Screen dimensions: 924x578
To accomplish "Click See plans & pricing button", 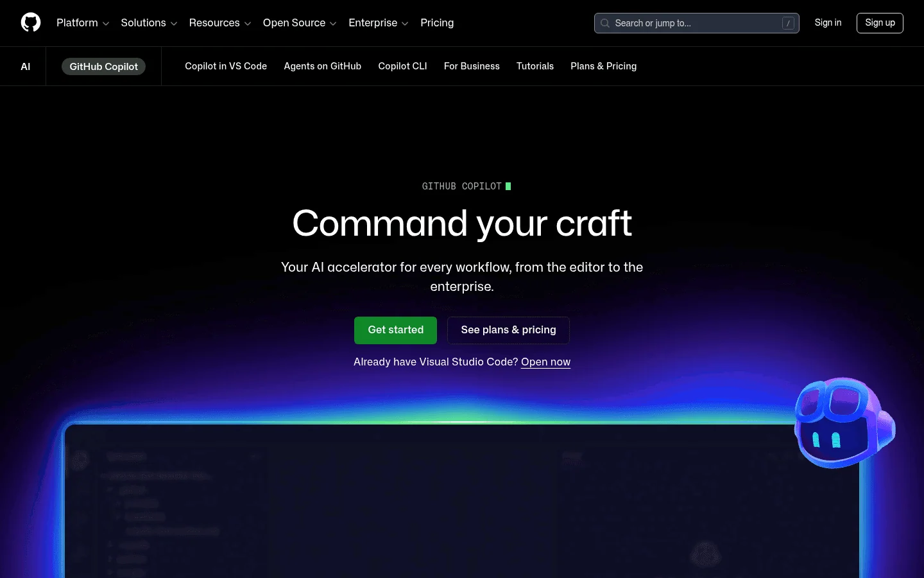I will point(508,330).
